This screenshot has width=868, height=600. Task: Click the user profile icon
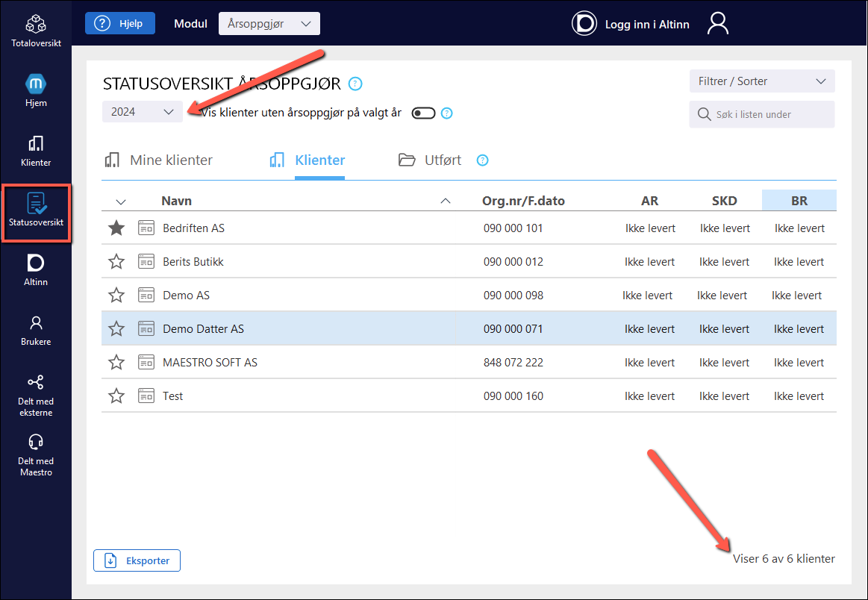[x=717, y=24]
